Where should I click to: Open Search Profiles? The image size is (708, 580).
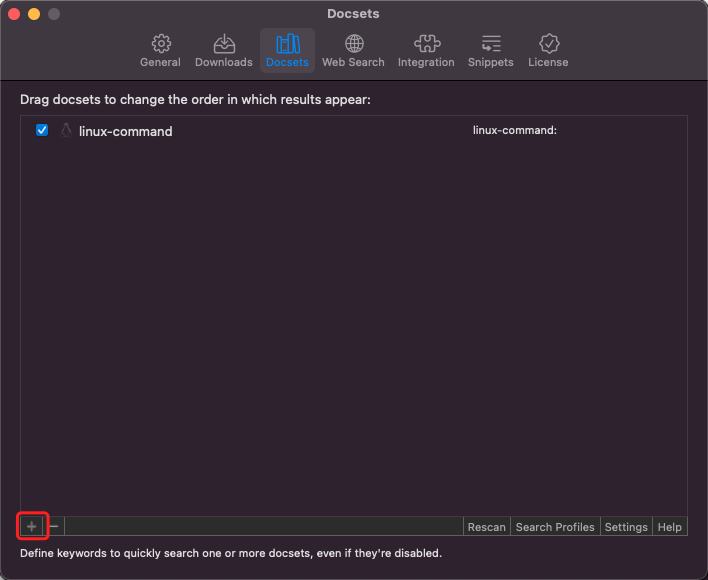click(555, 527)
